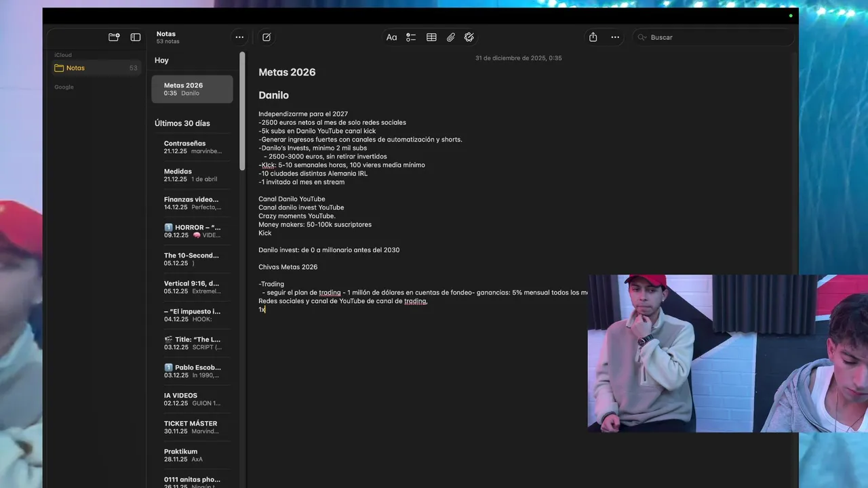Open the Praktikum note
Image resolution: width=868 pixels, height=488 pixels.
(192, 455)
